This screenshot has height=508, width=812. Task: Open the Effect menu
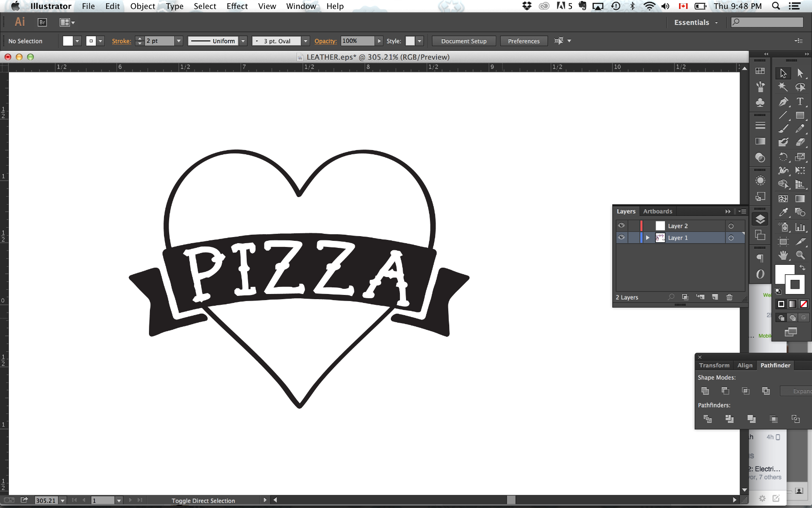click(x=237, y=6)
